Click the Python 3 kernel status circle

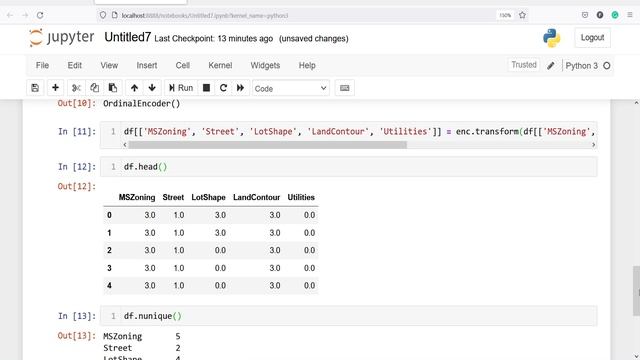607,66
